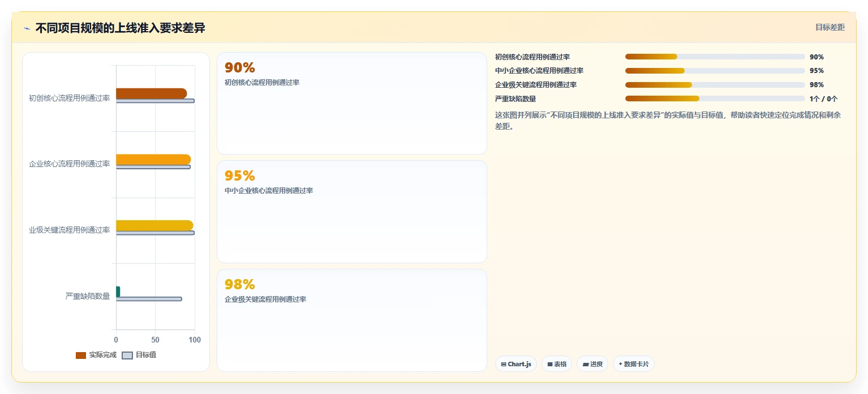
Task: Click the 企业核心流程用例通过率 chart axis label
Action: 70,164
